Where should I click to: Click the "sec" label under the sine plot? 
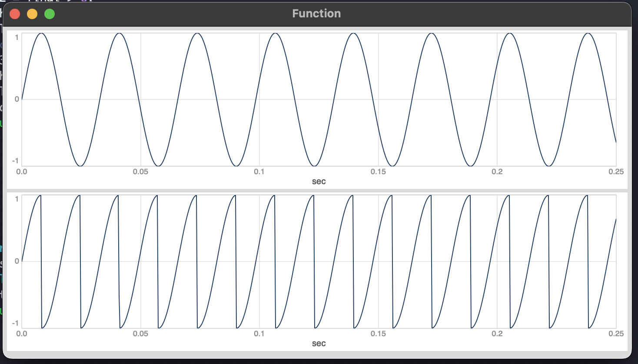tap(319, 182)
